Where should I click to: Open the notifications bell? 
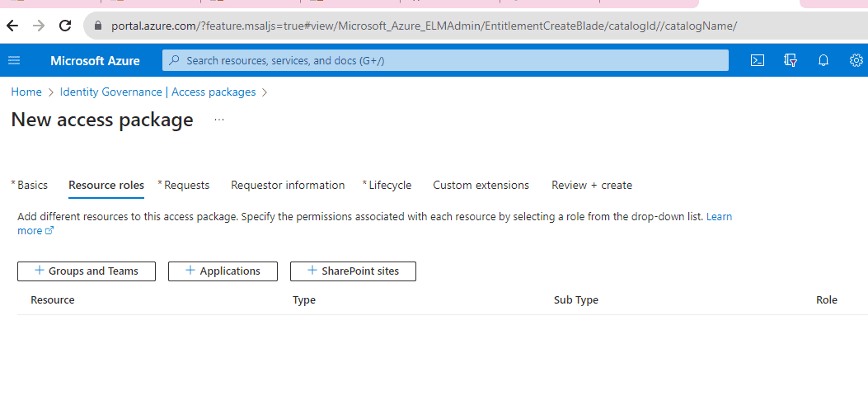pos(823,60)
